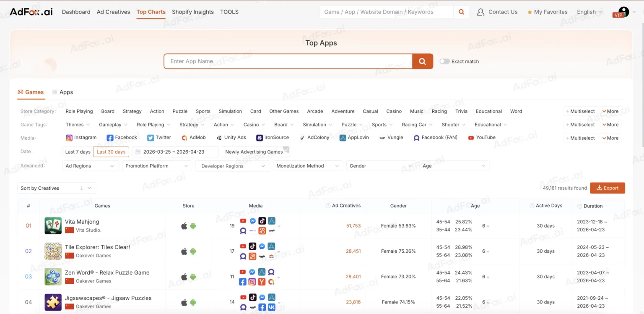Open the Ad Regions dropdown
This screenshot has width=644, height=314.
[90, 166]
